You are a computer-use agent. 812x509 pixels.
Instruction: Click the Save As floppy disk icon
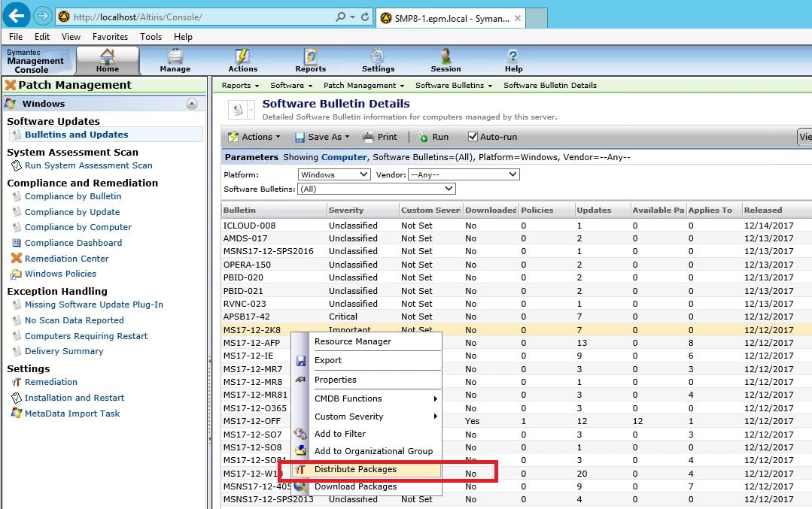(300, 137)
